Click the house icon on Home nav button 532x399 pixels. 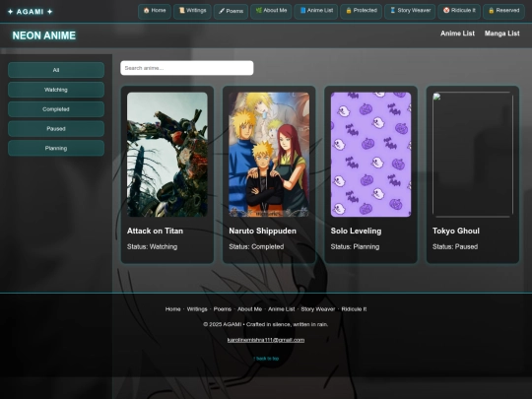[146, 11]
